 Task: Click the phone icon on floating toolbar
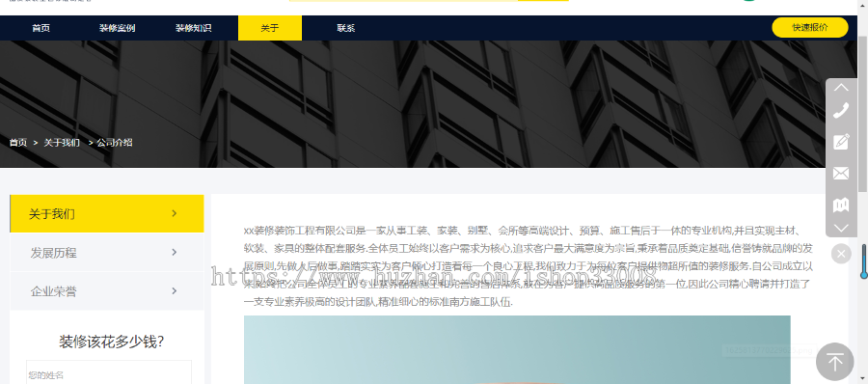pos(841,111)
